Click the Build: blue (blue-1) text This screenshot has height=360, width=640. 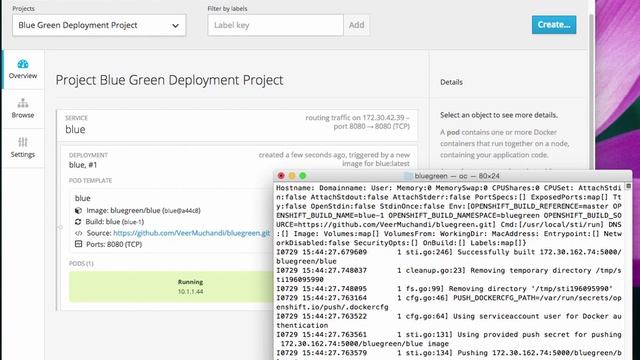coord(115,222)
